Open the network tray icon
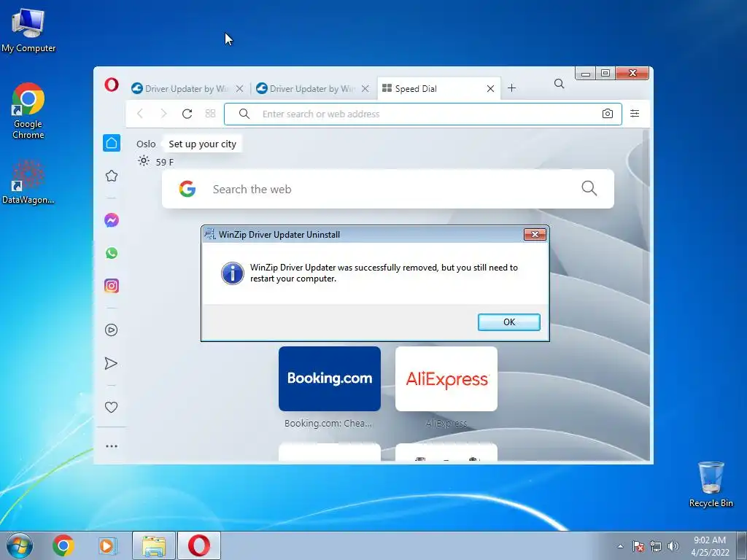This screenshot has width=747, height=560. 656,546
